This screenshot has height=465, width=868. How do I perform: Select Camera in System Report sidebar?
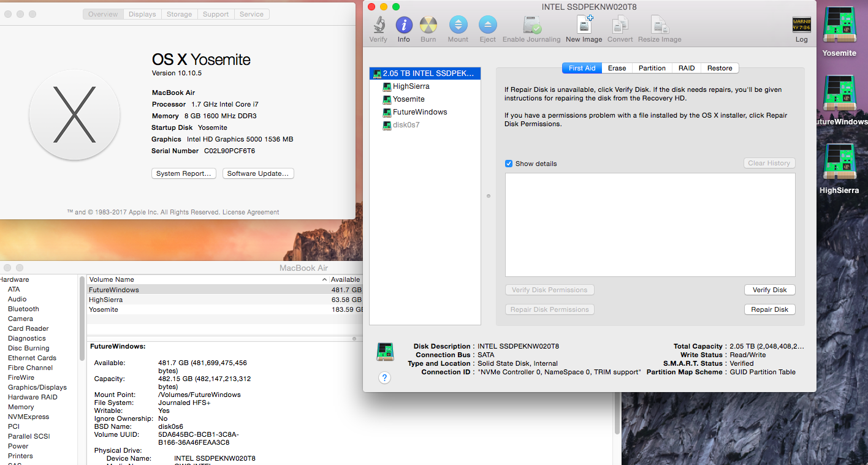coord(20,319)
